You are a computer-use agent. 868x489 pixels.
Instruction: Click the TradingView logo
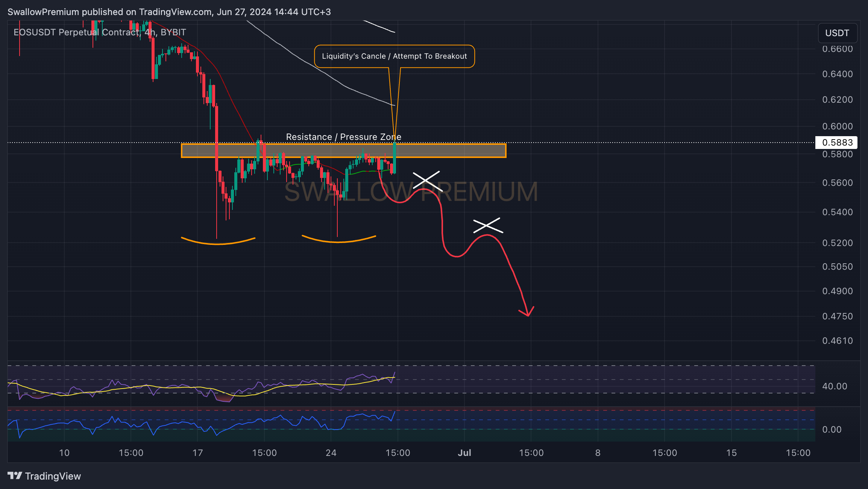[x=44, y=476]
